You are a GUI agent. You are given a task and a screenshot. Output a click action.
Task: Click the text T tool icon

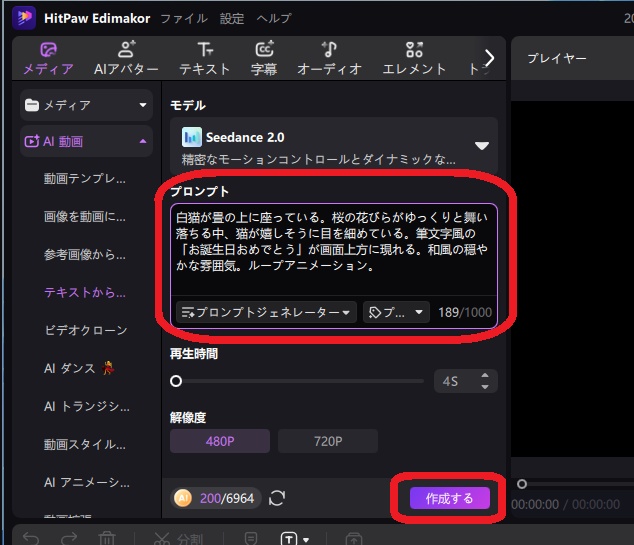[288, 539]
